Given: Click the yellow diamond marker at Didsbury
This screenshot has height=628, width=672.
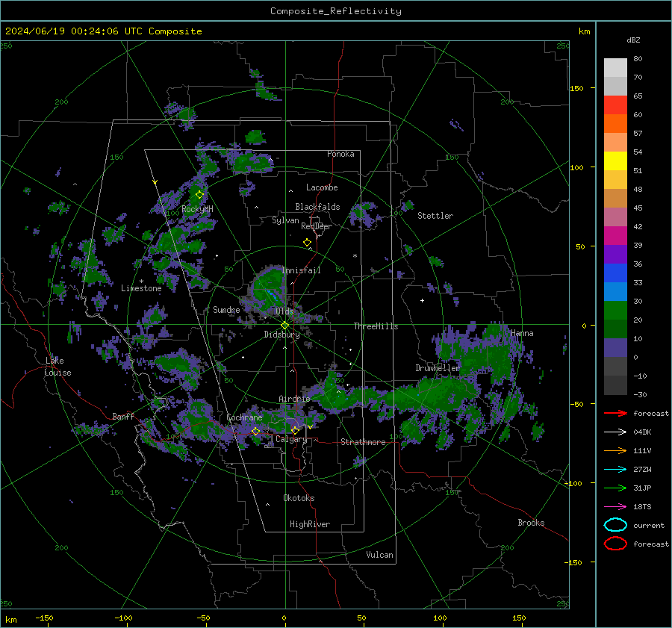Looking at the screenshot, I should [x=284, y=326].
